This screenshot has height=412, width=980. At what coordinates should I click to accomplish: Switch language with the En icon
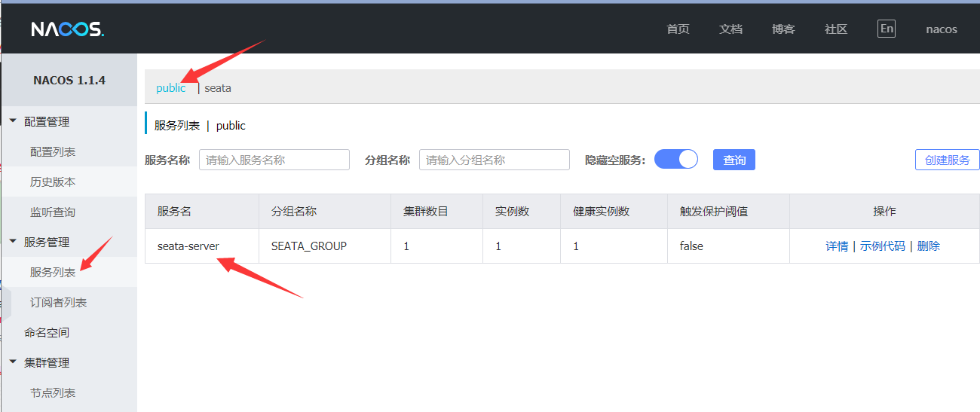click(x=887, y=29)
